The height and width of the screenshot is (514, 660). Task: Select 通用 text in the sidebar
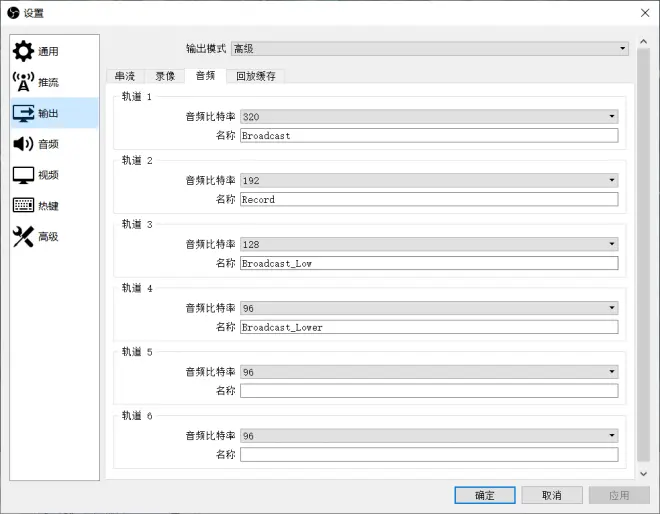coord(48,51)
